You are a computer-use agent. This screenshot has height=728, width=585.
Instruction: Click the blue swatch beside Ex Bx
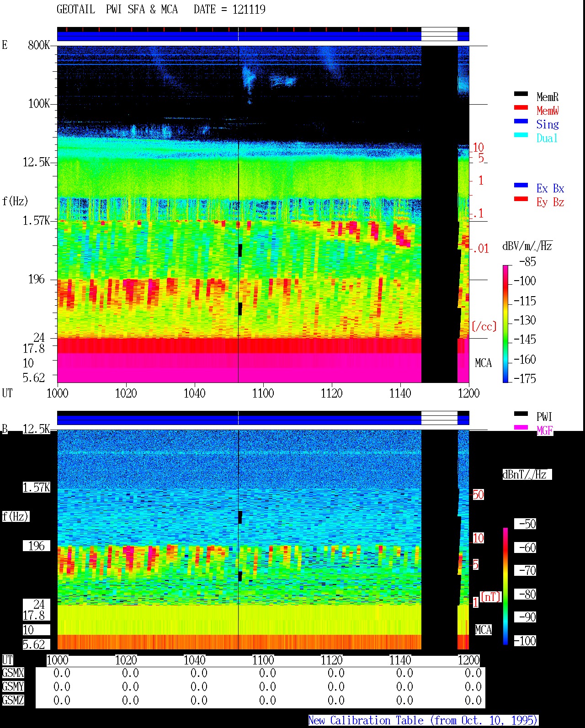(521, 185)
